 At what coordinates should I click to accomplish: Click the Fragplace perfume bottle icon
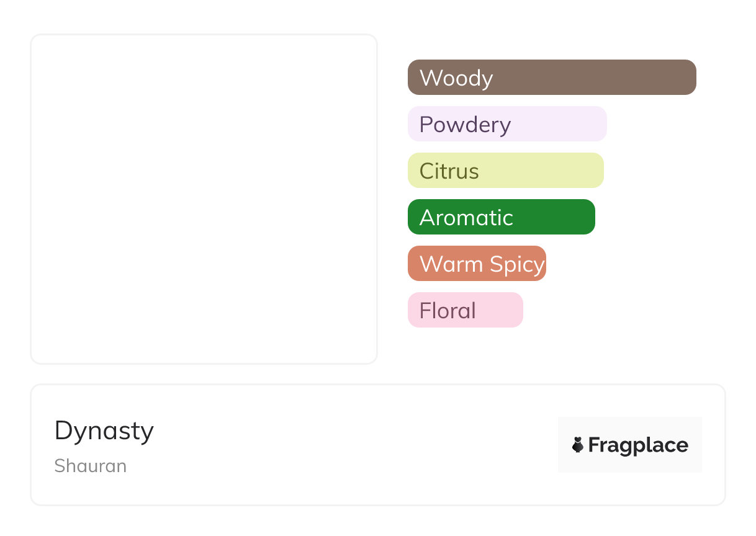click(578, 445)
